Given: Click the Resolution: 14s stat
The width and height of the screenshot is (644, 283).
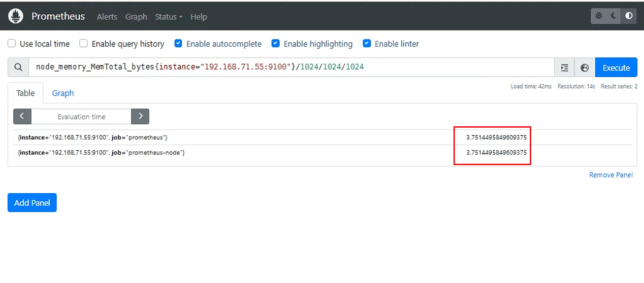Looking at the screenshot, I should tap(576, 86).
